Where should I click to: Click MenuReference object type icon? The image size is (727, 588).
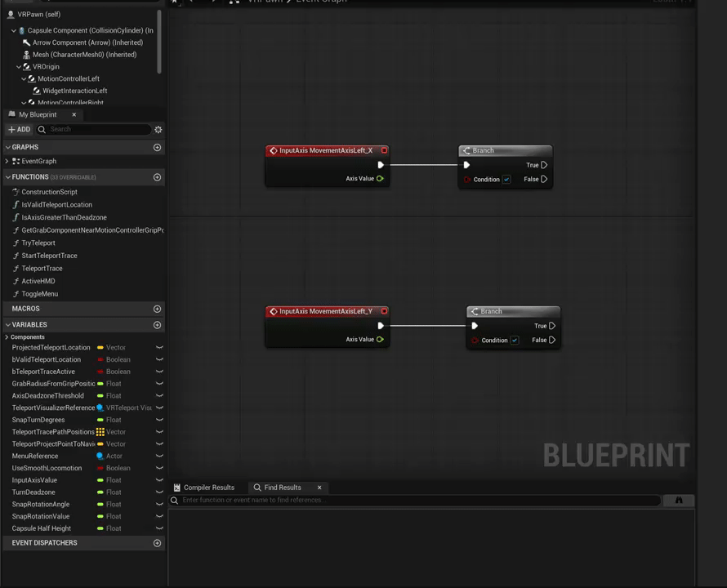[x=100, y=456]
